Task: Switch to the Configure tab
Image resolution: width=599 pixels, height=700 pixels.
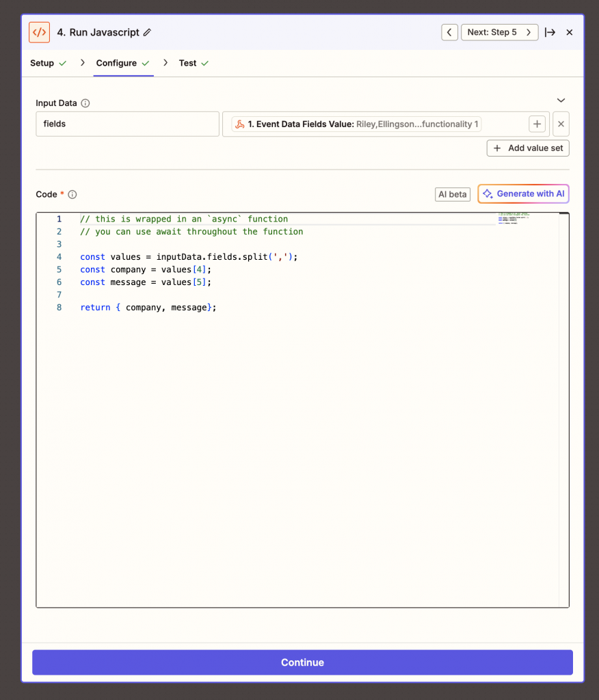Action: [123, 63]
